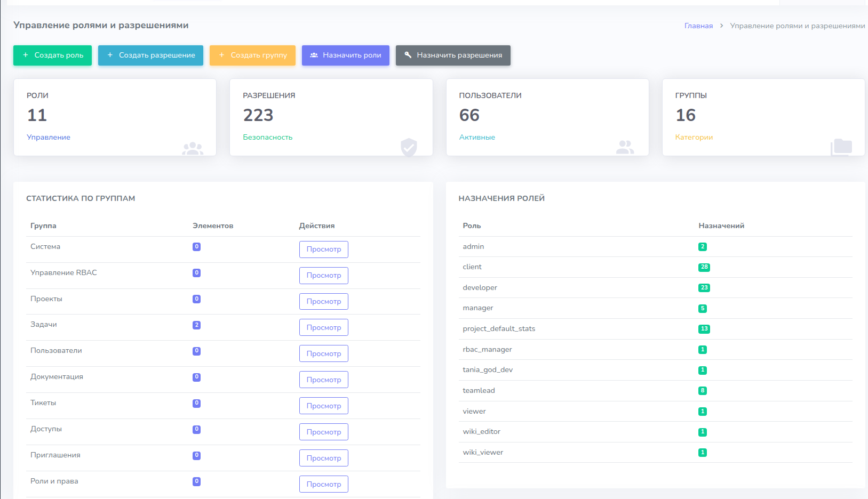Viewport: 868px width, 499px height.
Task: Click the Назначений column header
Action: click(721, 226)
